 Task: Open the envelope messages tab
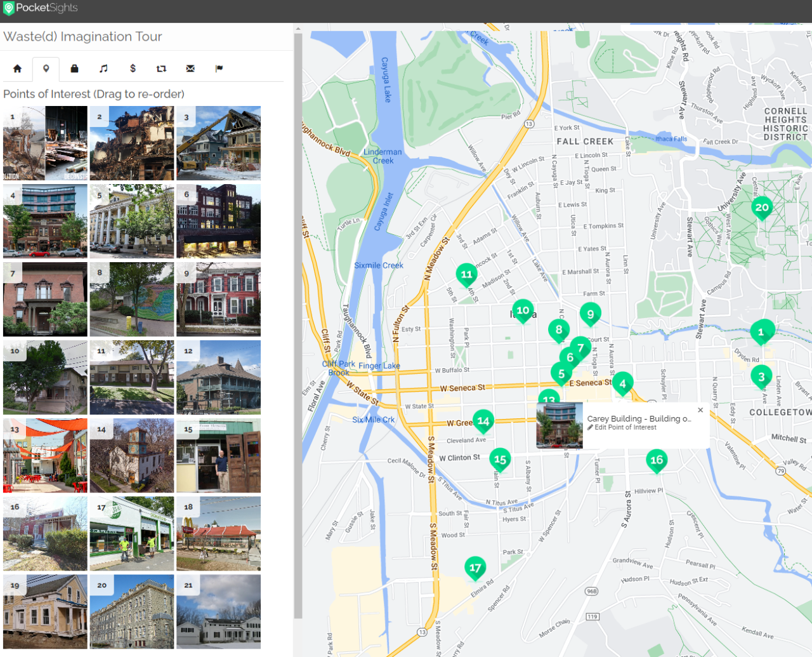coord(190,69)
